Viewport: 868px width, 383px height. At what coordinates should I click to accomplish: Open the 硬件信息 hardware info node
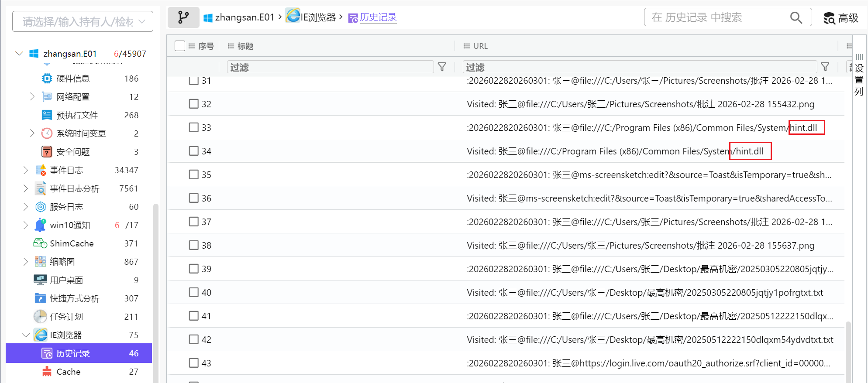73,79
